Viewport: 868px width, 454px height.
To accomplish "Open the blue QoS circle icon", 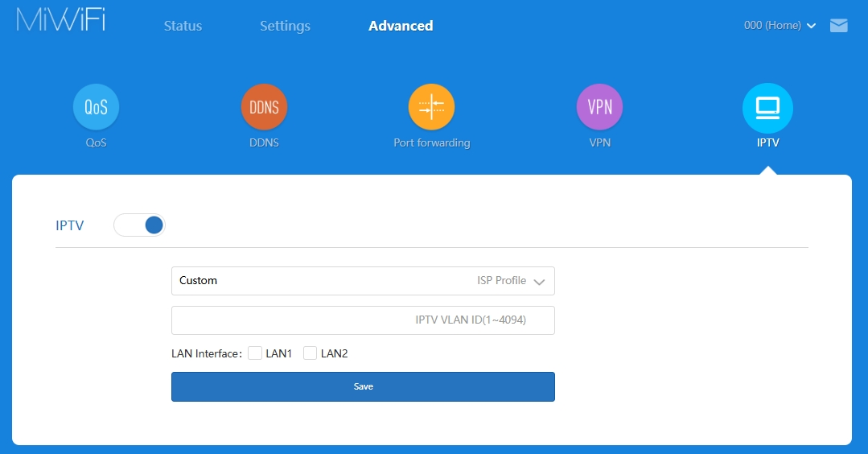I will pos(96,107).
